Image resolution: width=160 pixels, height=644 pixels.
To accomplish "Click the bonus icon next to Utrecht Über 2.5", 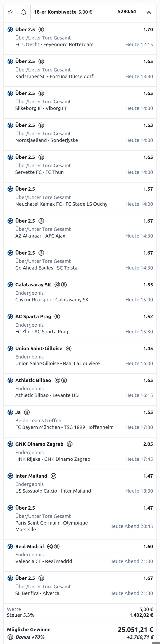I will coord(41,29).
